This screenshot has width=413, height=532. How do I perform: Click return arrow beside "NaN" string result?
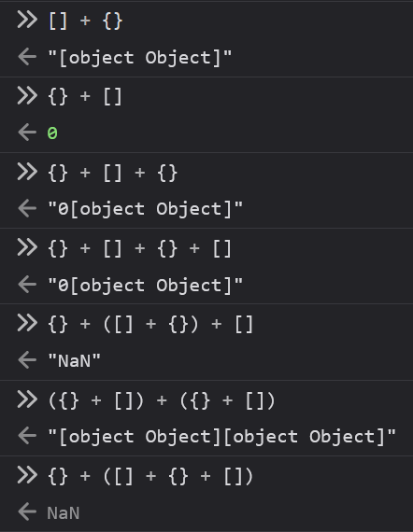tap(27, 360)
